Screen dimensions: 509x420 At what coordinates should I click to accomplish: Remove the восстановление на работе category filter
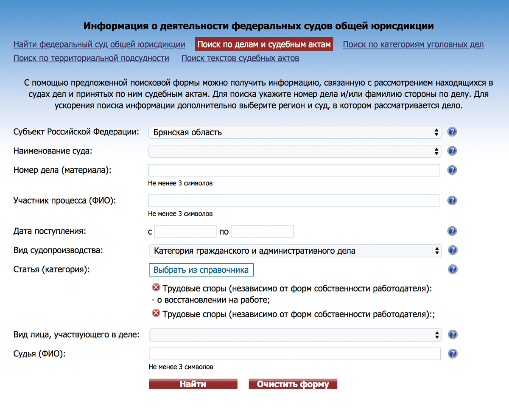[156, 287]
